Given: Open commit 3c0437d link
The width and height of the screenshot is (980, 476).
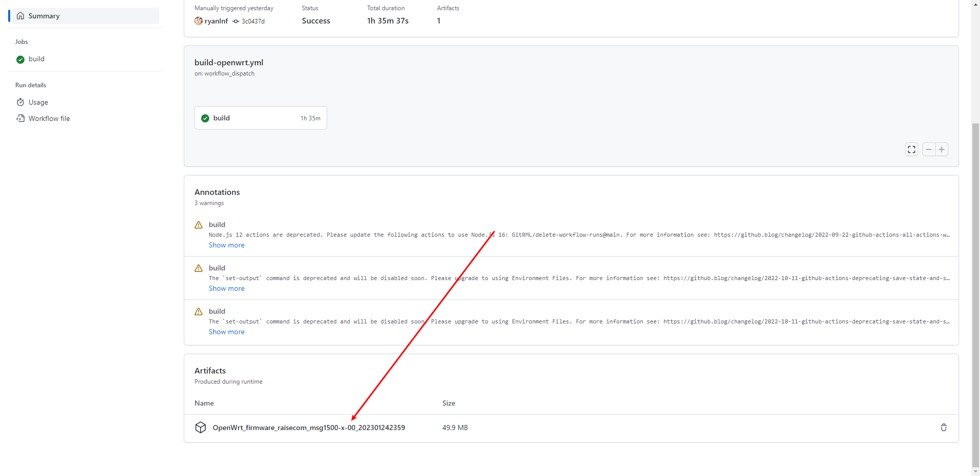Looking at the screenshot, I should pos(253,21).
